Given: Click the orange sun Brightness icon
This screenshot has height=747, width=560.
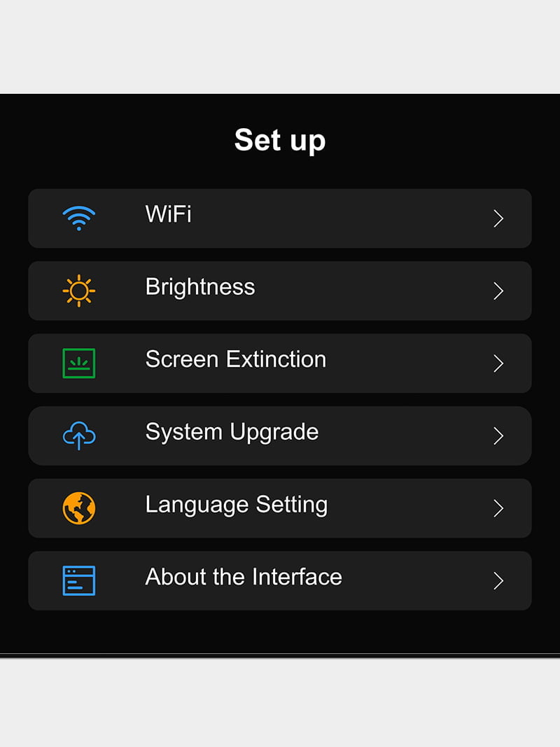Looking at the screenshot, I should tap(78, 291).
